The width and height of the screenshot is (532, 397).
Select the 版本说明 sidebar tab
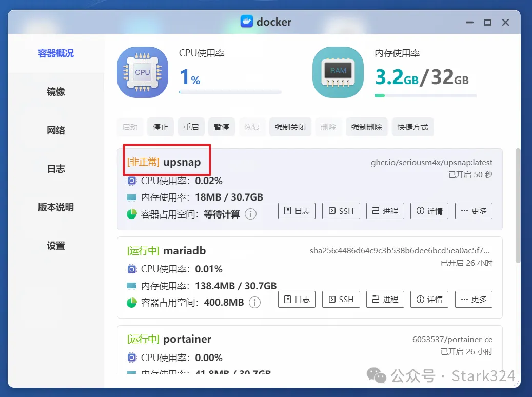pyautogui.click(x=55, y=207)
